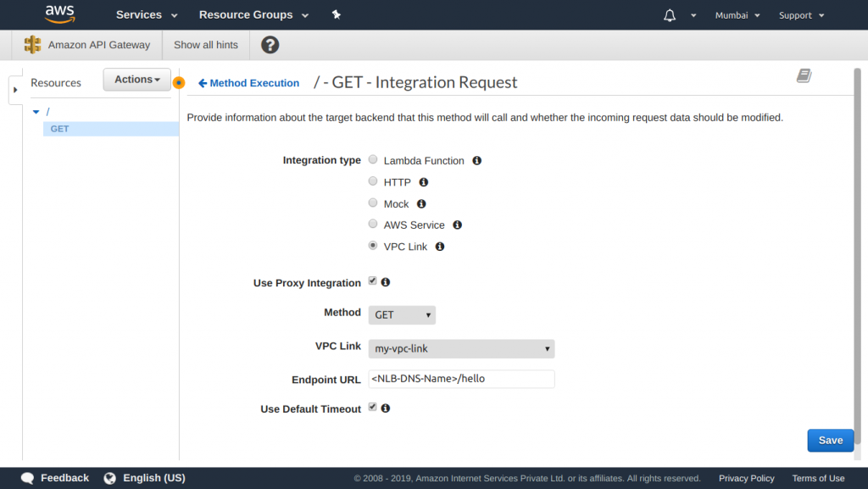Click the documentation icon near the page title

pyautogui.click(x=804, y=75)
